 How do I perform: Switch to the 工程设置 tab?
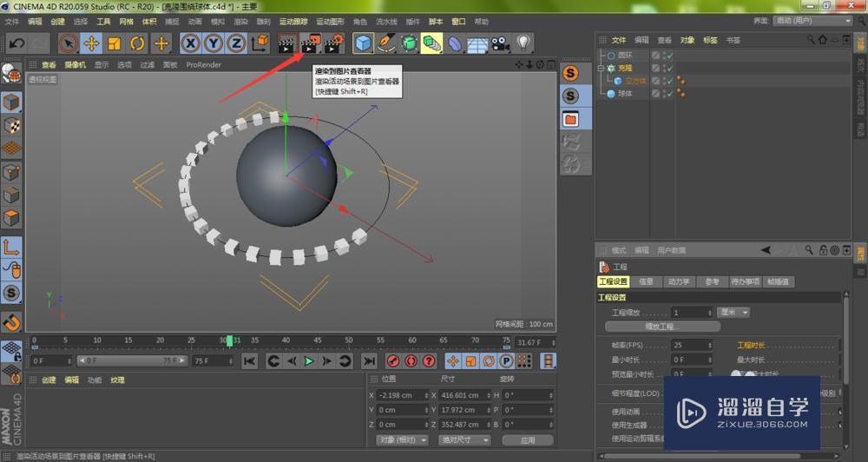(613, 281)
